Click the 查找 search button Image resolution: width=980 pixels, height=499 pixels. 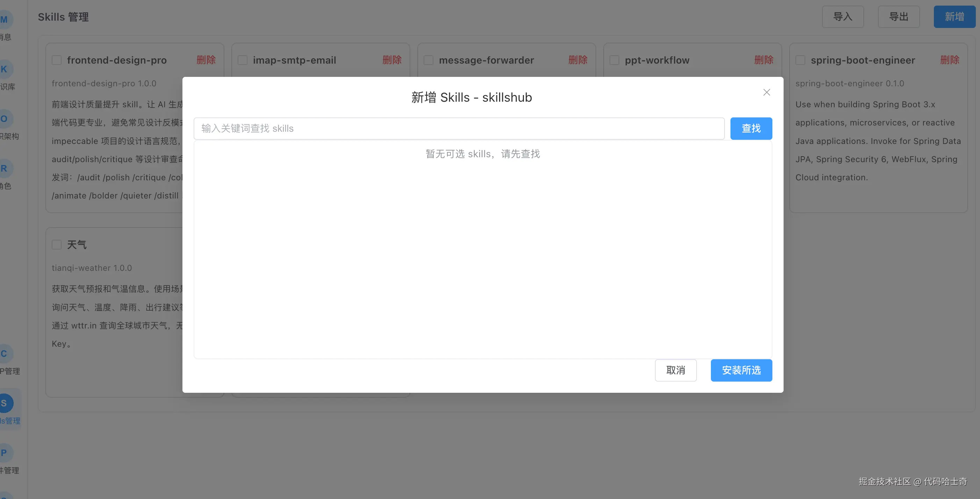751,129
